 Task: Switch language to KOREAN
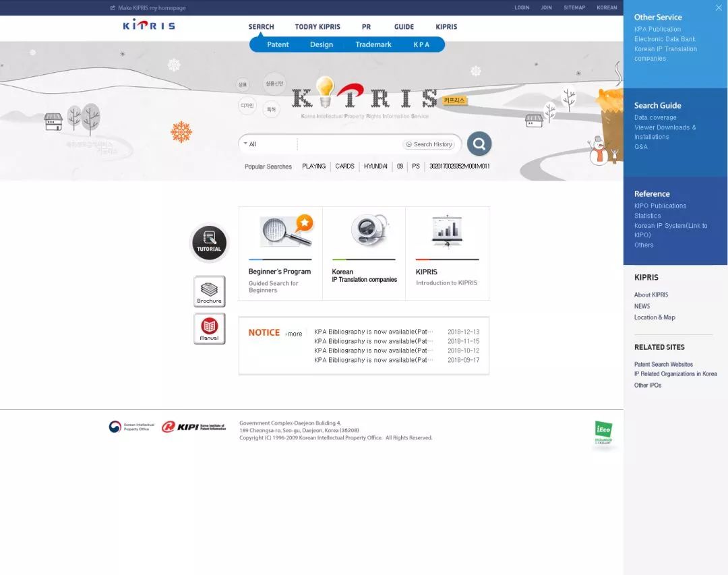(607, 7)
